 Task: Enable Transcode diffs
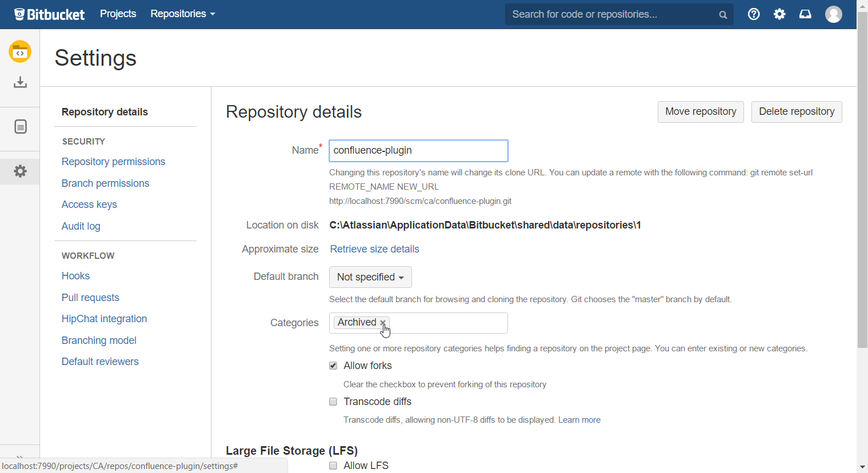tap(333, 402)
